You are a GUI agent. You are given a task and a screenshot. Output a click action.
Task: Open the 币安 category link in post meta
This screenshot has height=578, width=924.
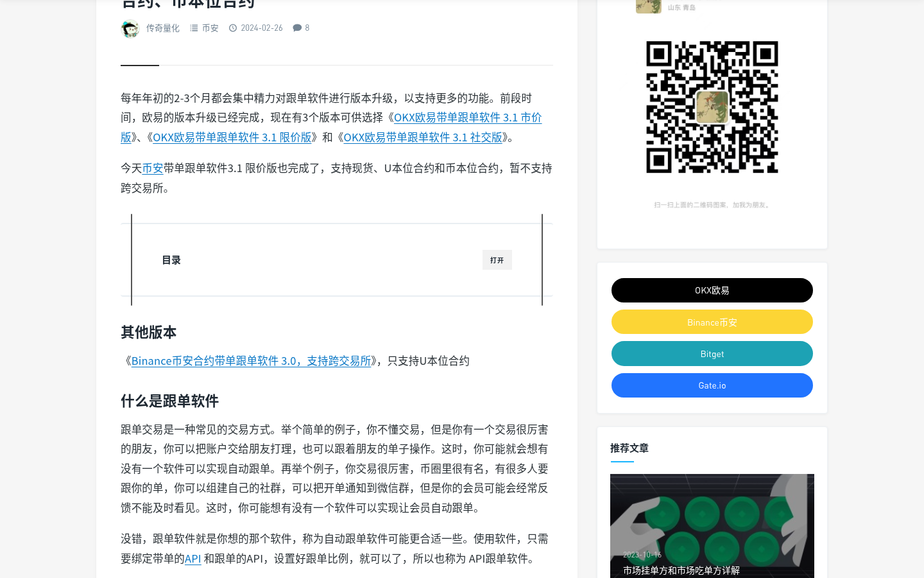coord(210,28)
